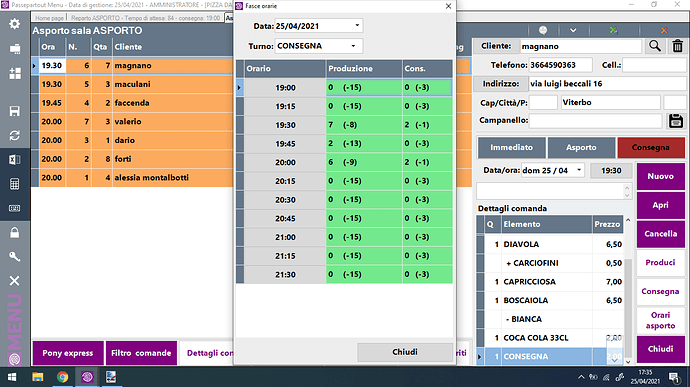Image resolution: width=690 pixels, height=387 pixels.
Task: Click the Apri button
Action: coord(661,205)
